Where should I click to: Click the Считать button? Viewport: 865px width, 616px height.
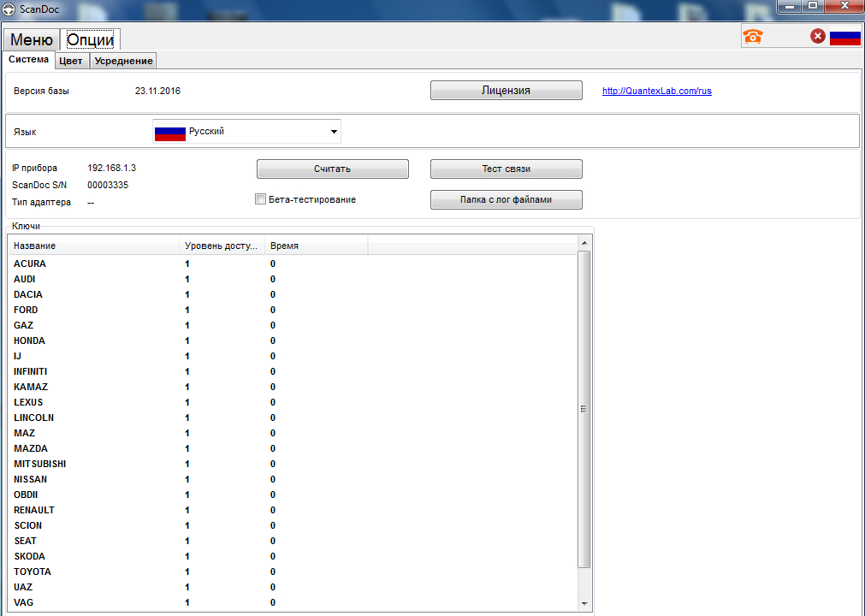(x=332, y=169)
